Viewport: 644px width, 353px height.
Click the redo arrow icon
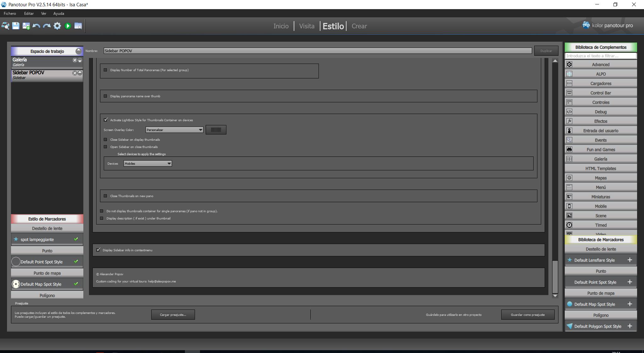click(47, 26)
